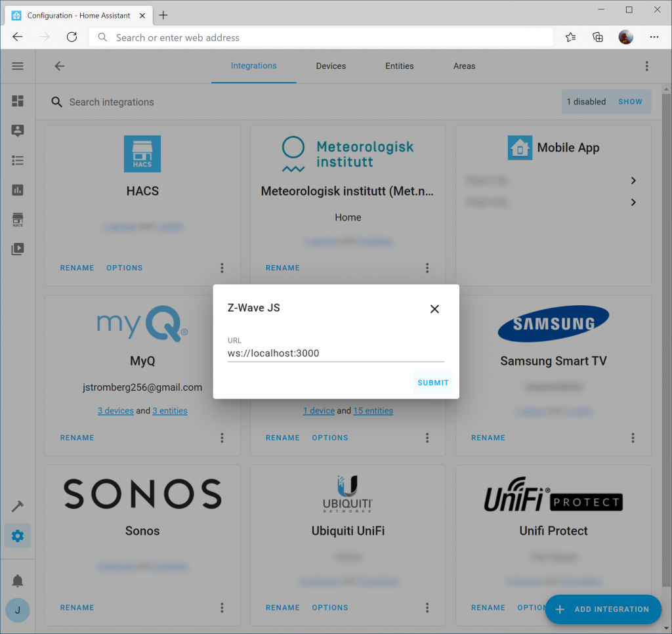672x634 pixels.
Task: Open HACS integration Options
Action: coord(124,268)
